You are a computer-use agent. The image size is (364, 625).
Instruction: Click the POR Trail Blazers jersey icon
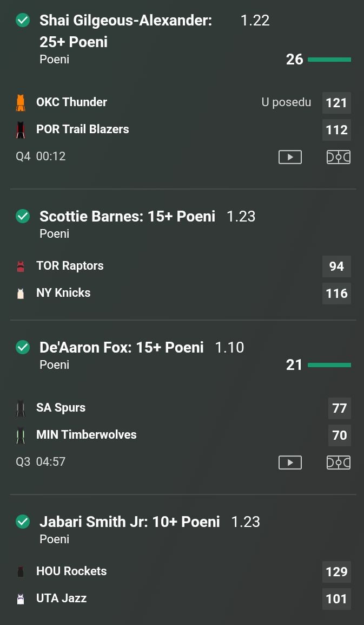click(x=21, y=130)
